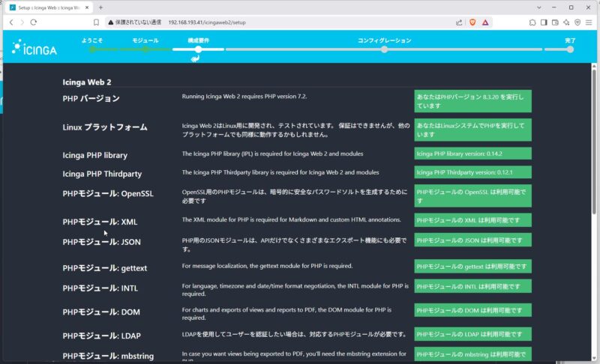The width and height of the screenshot is (600, 364).
Task: Click the PHPモジュール: JSON label
Action: click(101, 242)
